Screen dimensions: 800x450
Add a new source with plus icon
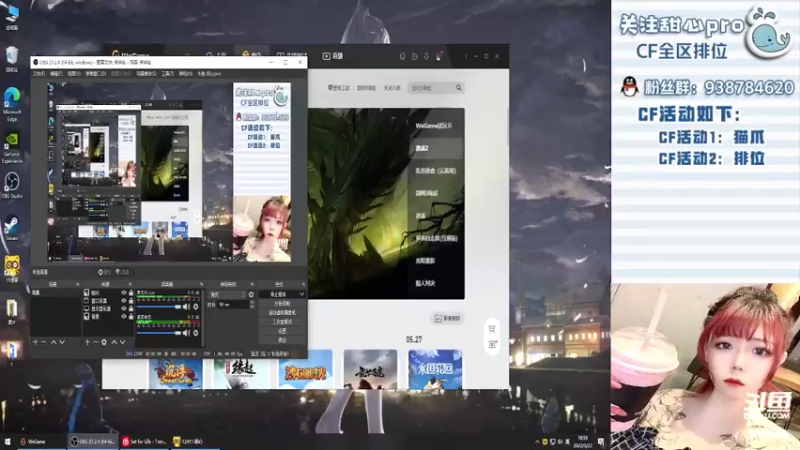tap(87, 342)
